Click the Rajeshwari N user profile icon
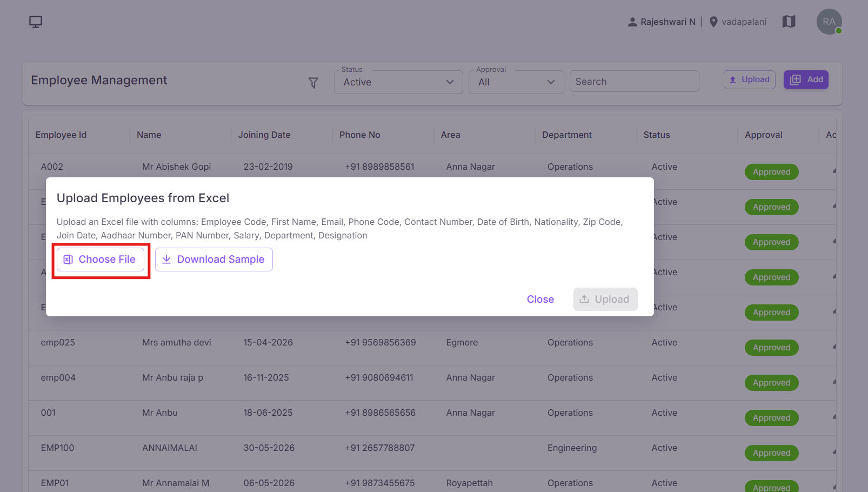 632,22
